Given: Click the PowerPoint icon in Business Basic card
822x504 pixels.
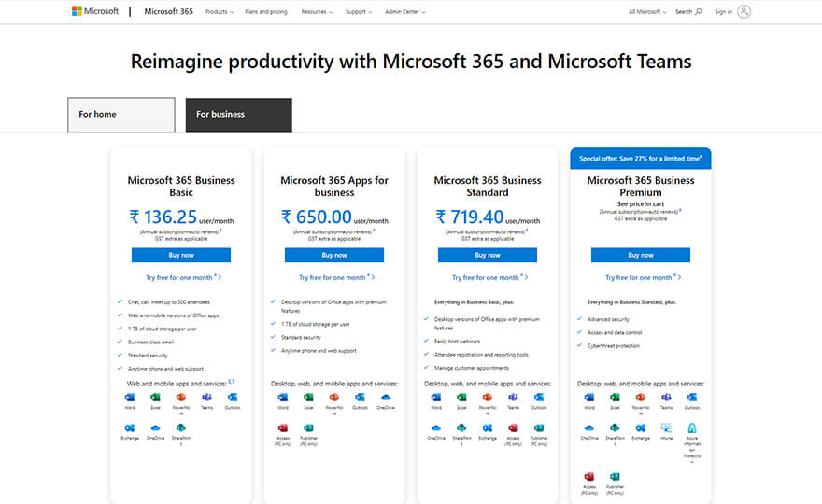Looking at the screenshot, I should [181, 398].
